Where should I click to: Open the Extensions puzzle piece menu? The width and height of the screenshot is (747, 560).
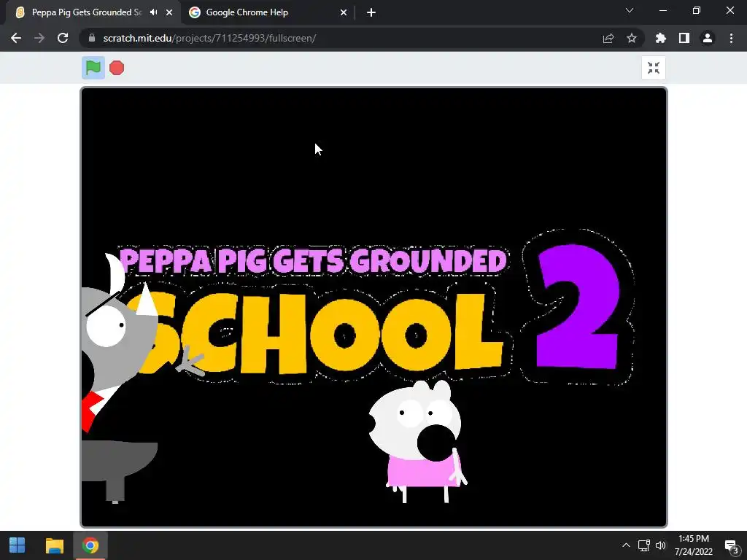point(661,38)
